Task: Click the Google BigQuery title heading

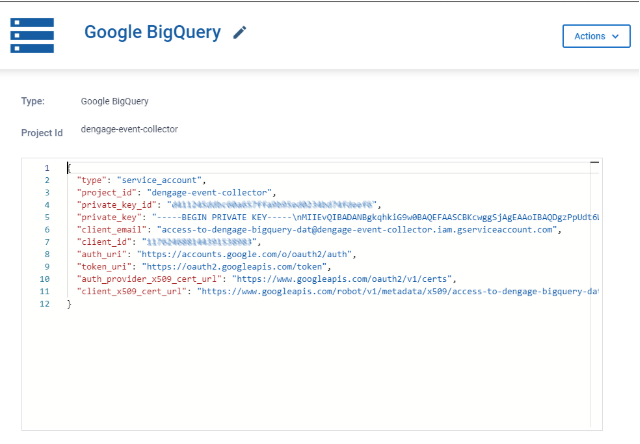Action: (152, 32)
